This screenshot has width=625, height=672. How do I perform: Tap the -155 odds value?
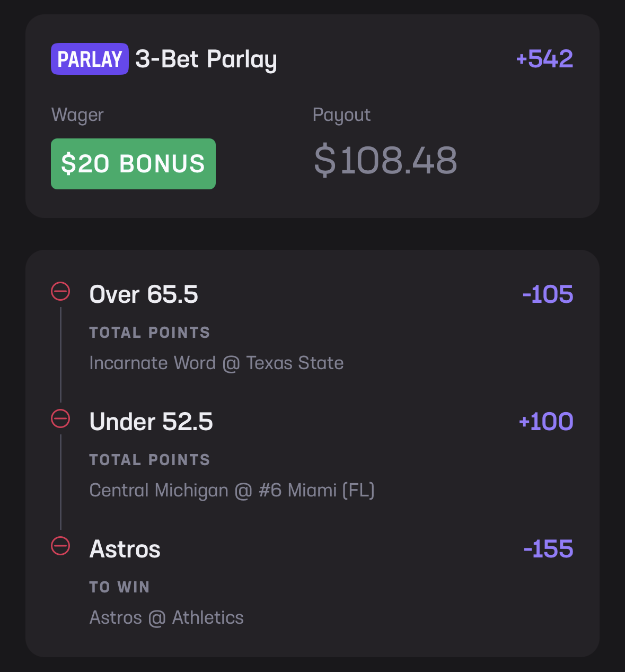click(x=548, y=549)
